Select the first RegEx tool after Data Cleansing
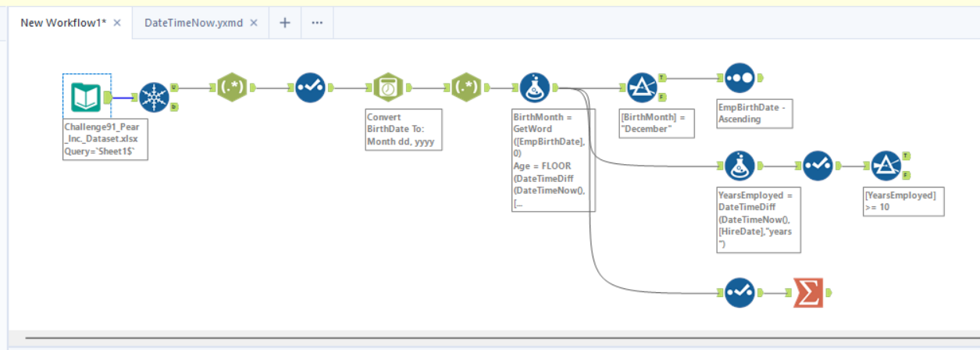This screenshot has height=350, width=980. 232,87
